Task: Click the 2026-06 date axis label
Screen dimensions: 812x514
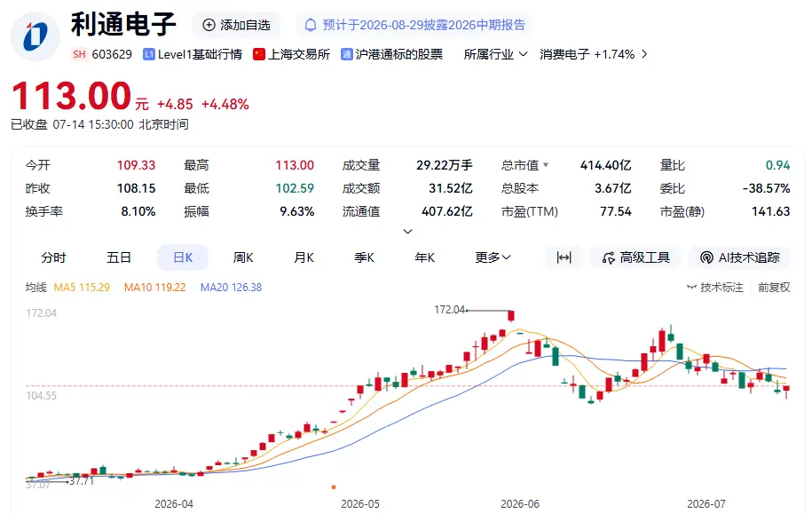Action: [520, 504]
